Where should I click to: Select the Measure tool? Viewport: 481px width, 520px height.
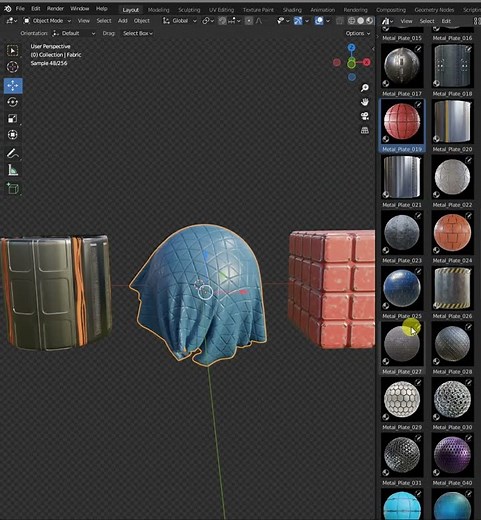[x=13, y=170]
